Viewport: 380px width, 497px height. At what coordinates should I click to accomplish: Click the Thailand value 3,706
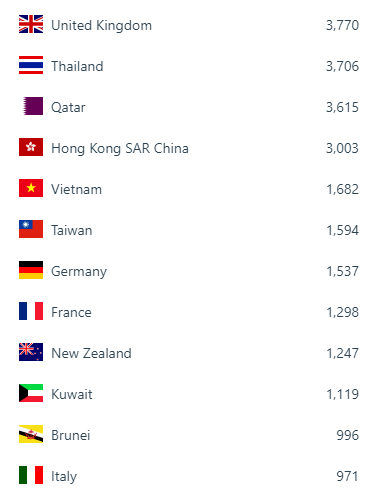click(342, 66)
